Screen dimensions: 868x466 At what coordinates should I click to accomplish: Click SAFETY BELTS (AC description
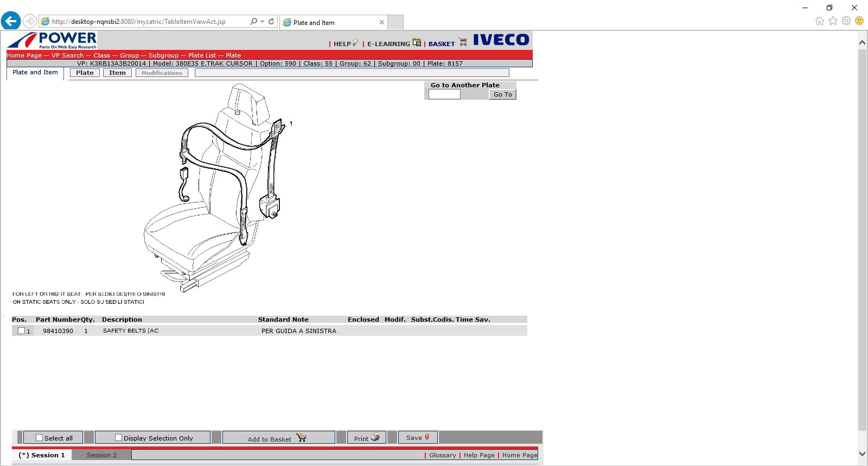click(131, 330)
